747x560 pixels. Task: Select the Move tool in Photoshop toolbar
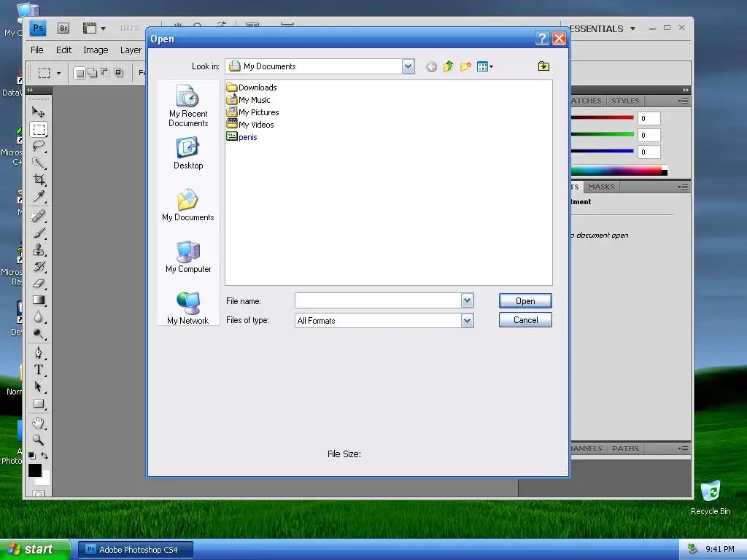(38, 112)
